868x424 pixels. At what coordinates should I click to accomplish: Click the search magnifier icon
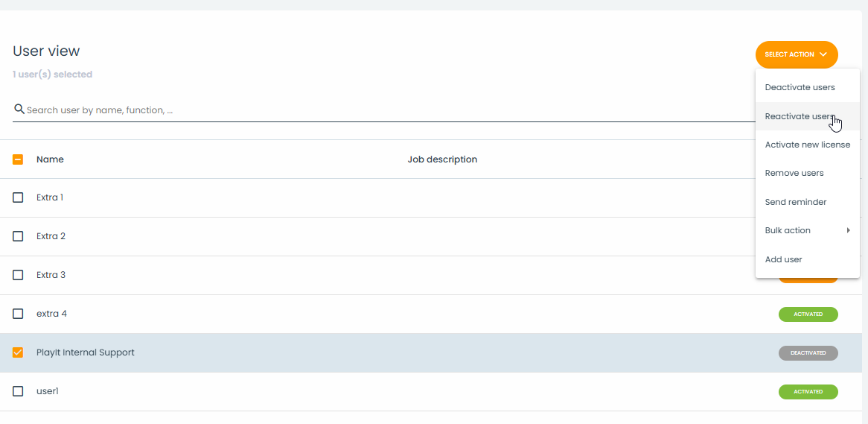19,110
